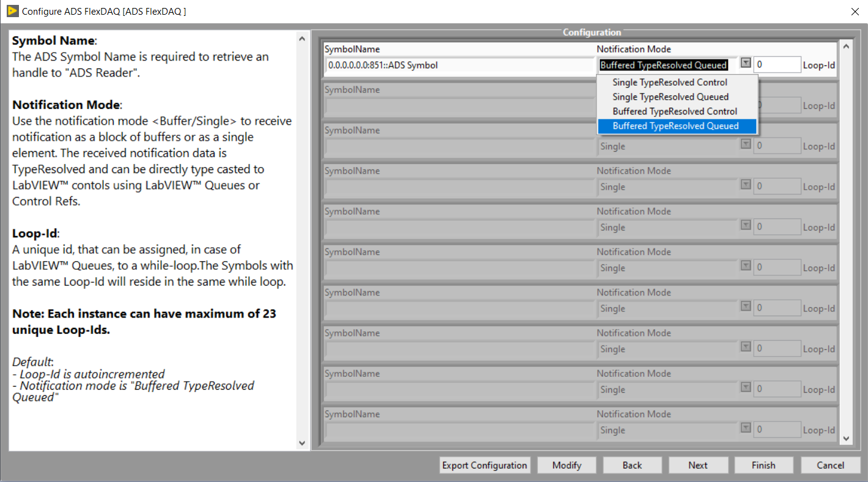The height and width of the screenshot is (482, 868).
Task: Click the selected Notification Mode value box in the first row
Action: point(667,65)
